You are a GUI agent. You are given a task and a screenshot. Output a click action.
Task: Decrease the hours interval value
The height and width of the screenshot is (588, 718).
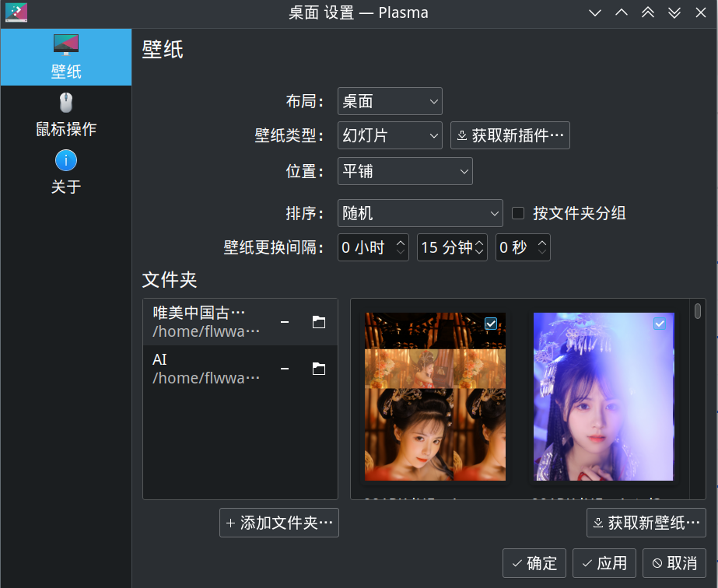tap(400, 252)
